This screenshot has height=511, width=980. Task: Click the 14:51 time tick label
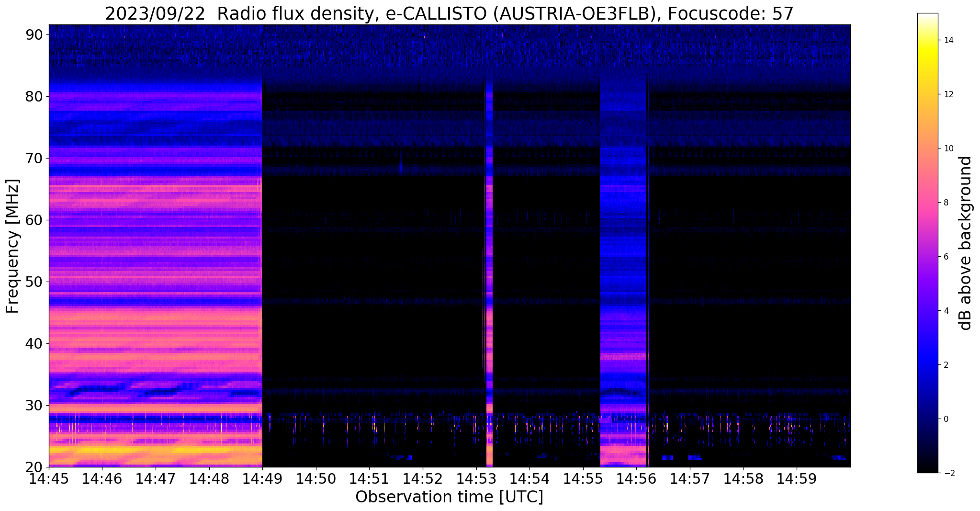point(369,478)
